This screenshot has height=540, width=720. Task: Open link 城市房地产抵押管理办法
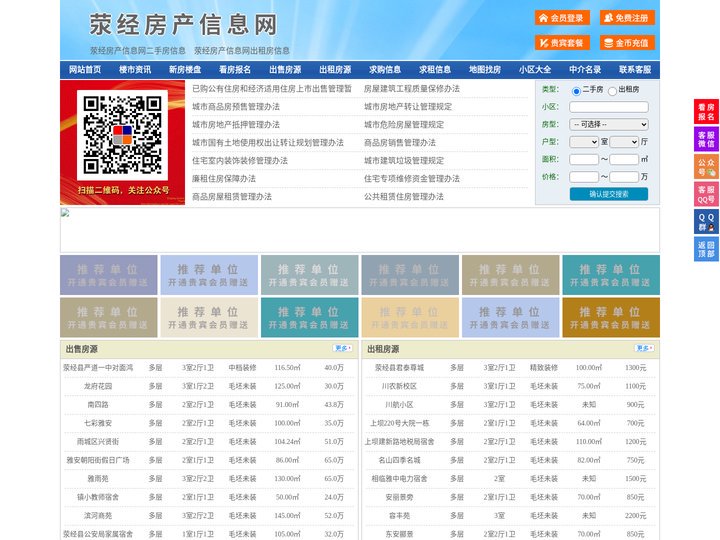(236, 124)
